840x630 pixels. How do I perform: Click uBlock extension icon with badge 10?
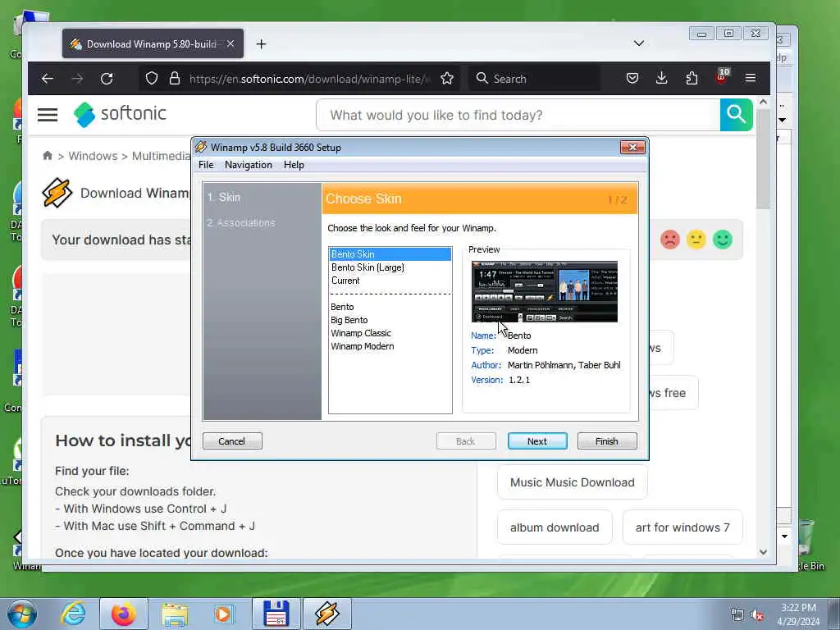722,77
